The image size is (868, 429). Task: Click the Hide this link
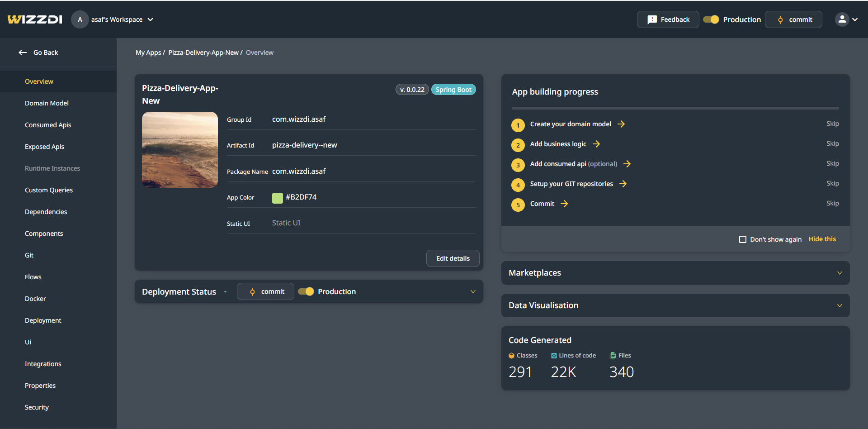[x=822, y=239]
